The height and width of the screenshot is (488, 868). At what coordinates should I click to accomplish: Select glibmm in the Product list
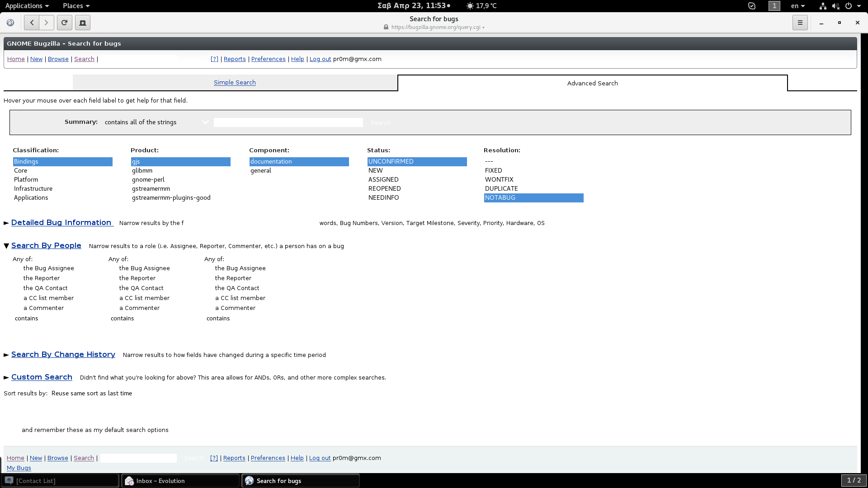[x=181, y=170]
